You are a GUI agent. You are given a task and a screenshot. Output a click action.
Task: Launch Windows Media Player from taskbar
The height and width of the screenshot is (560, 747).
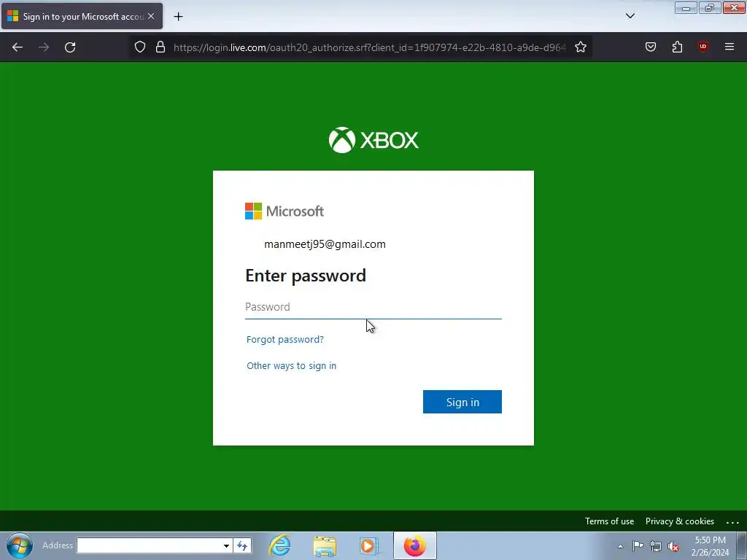click(x=368, y=545)
